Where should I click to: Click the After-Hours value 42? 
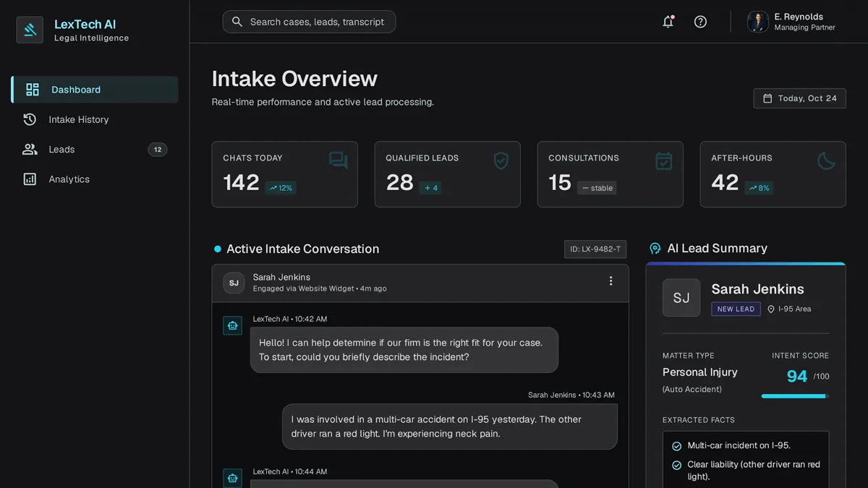[x=725, y=183]
